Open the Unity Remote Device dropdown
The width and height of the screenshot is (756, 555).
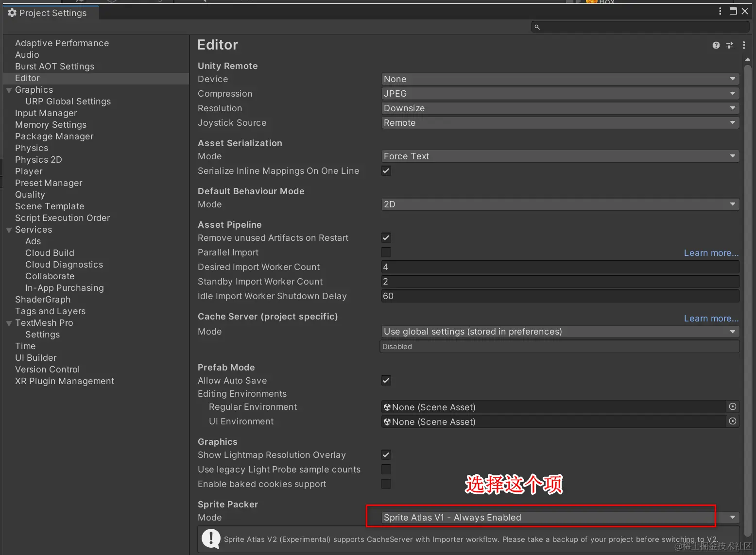point(560,79)
